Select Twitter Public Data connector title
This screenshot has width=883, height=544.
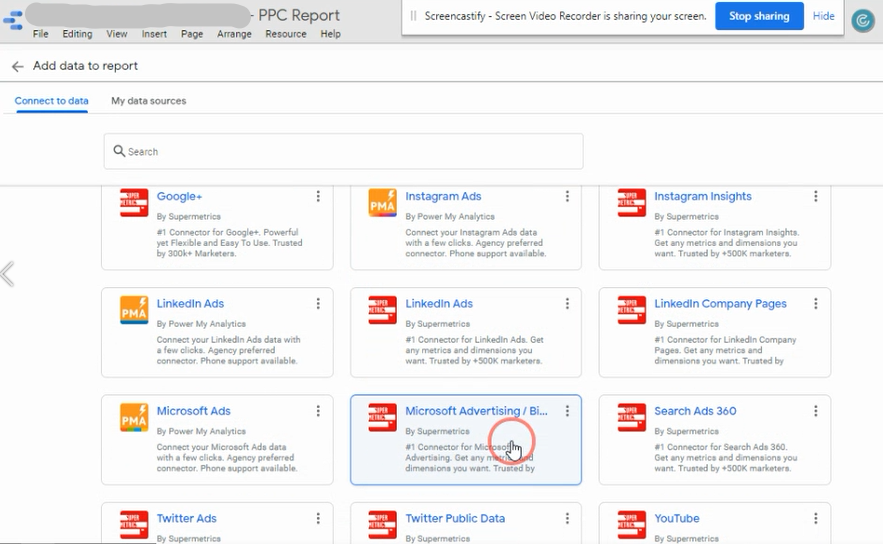click(x=455, y=518)
